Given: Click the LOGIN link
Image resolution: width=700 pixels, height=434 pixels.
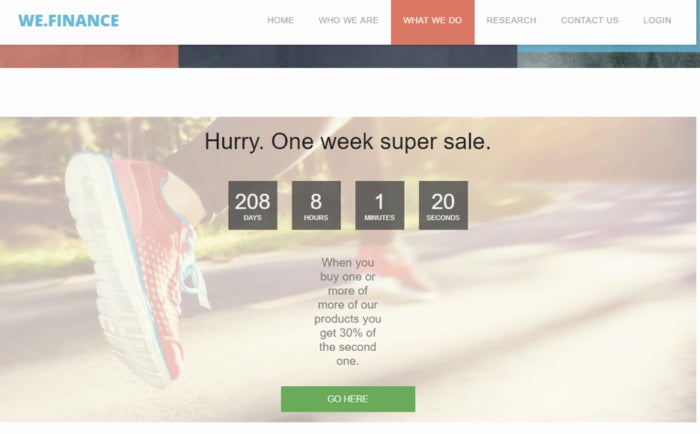Looking at the screenshot, I should click(657, 21).
